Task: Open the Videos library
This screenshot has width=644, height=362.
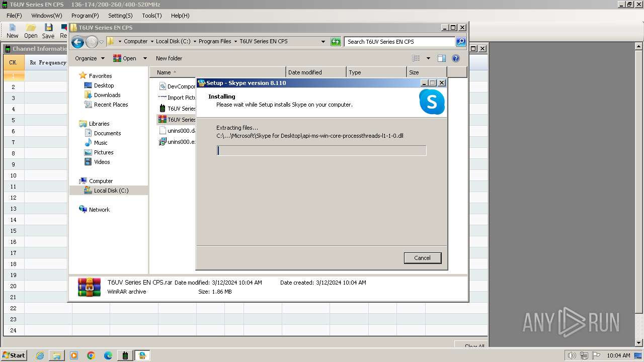Action: pyautogui.click(x=102, y=162)
